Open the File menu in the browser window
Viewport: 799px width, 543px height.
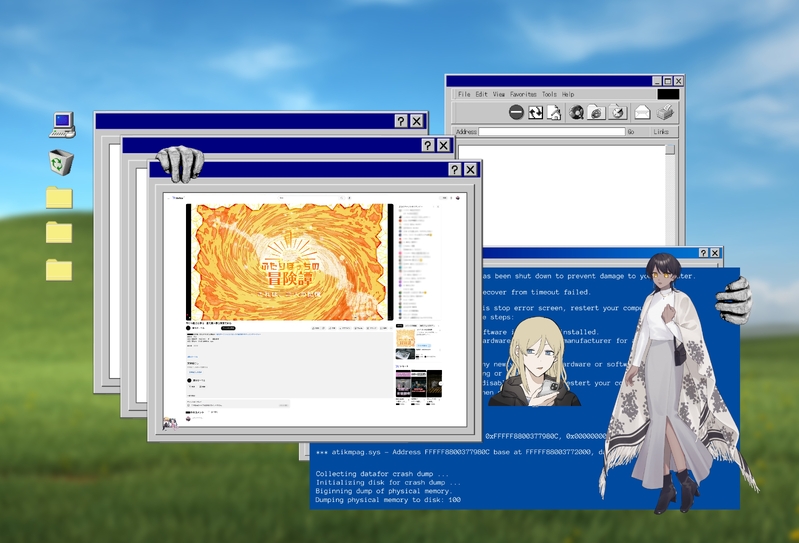point(464,94)
